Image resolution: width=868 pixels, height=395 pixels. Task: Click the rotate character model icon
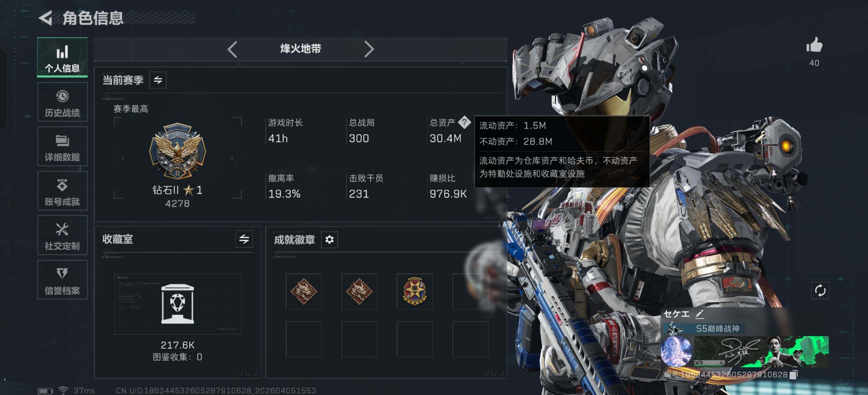[x=820, y=290]
